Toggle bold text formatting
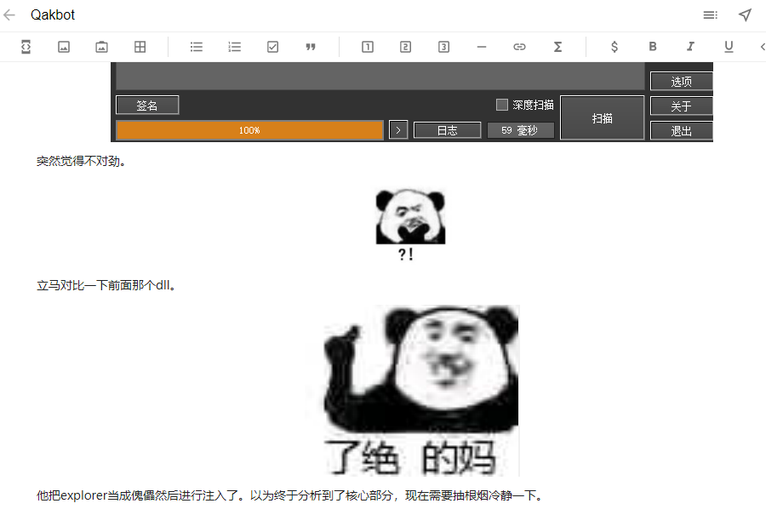 click(x=653, y=47)
